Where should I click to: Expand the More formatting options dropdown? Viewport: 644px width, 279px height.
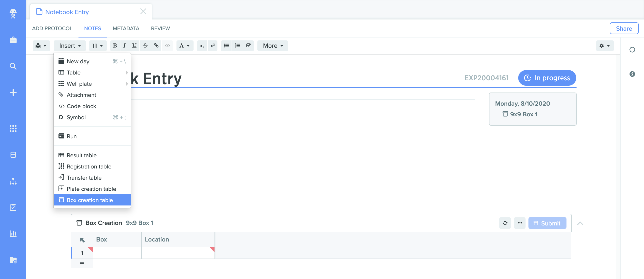click(273, 46)
